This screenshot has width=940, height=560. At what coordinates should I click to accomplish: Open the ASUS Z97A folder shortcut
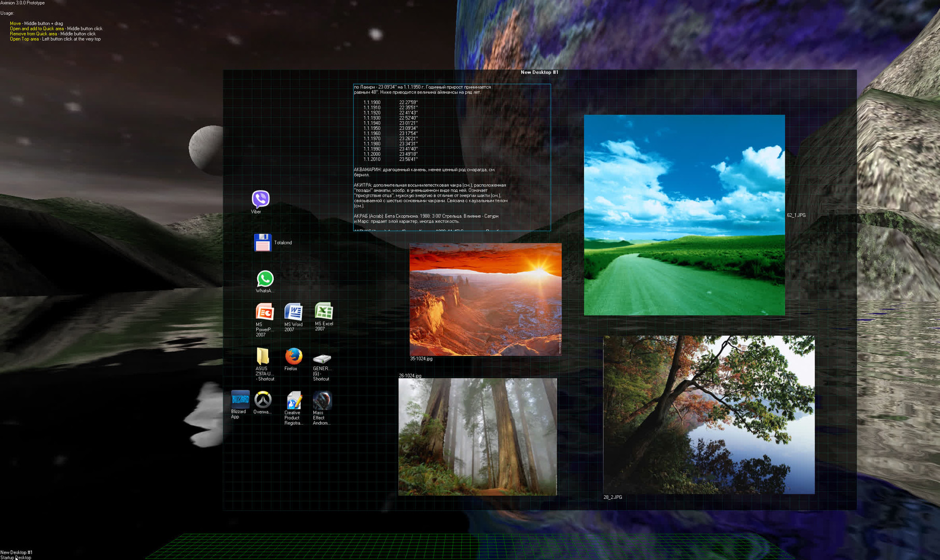point(263,357)
